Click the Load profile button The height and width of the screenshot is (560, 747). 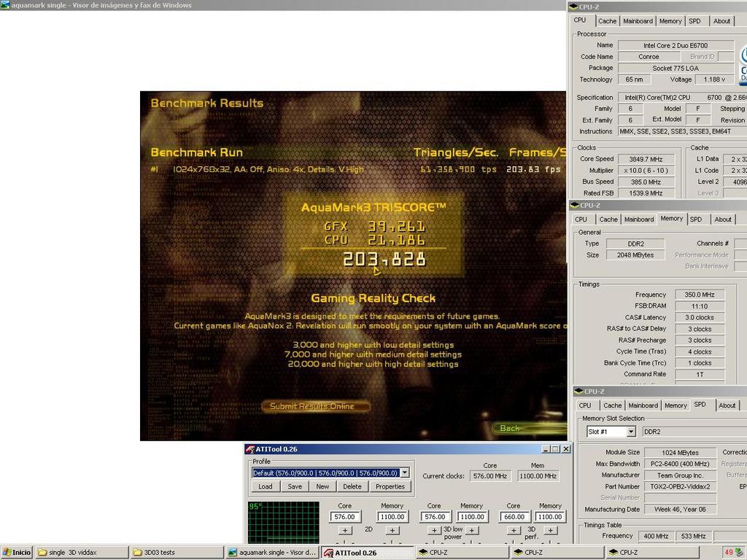tap(266, 486)
